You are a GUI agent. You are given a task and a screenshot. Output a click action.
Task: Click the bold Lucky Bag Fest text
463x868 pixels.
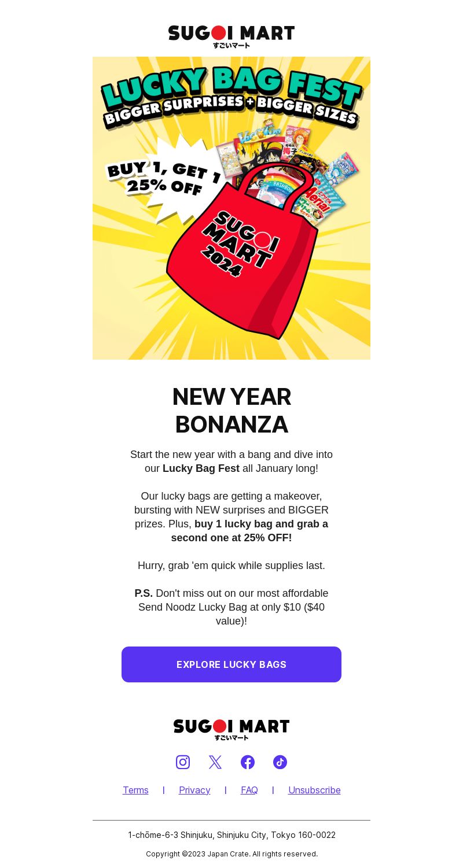point(201,468)
